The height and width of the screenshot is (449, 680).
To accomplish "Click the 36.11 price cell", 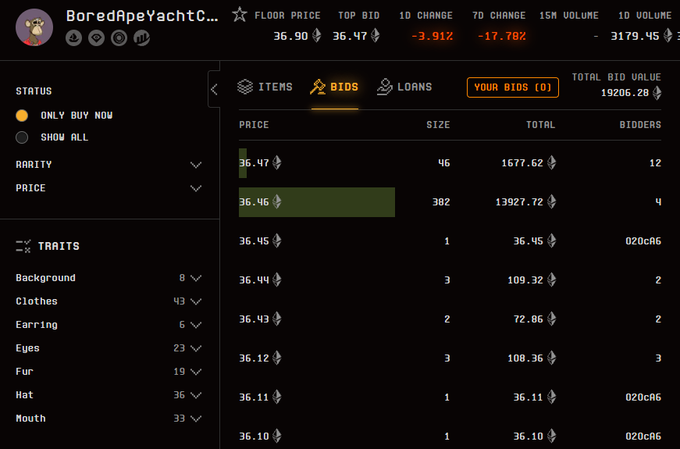I will (254, 397).
